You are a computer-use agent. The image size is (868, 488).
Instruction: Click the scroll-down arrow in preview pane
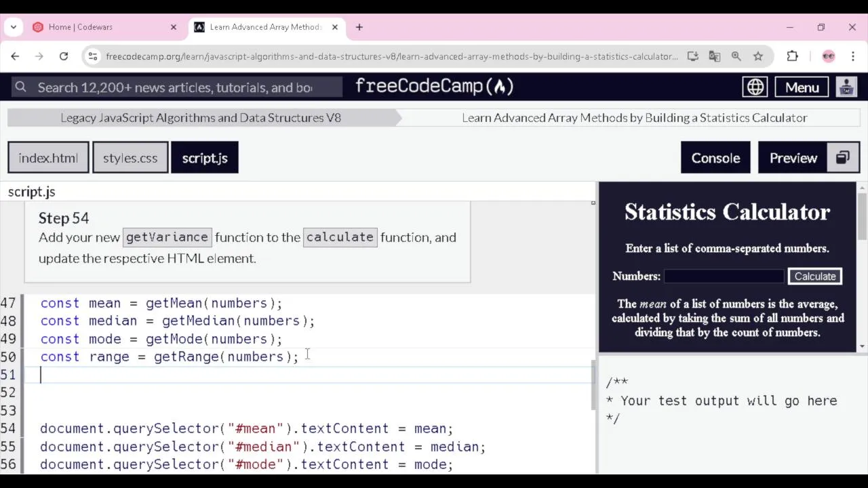[862, 346]
